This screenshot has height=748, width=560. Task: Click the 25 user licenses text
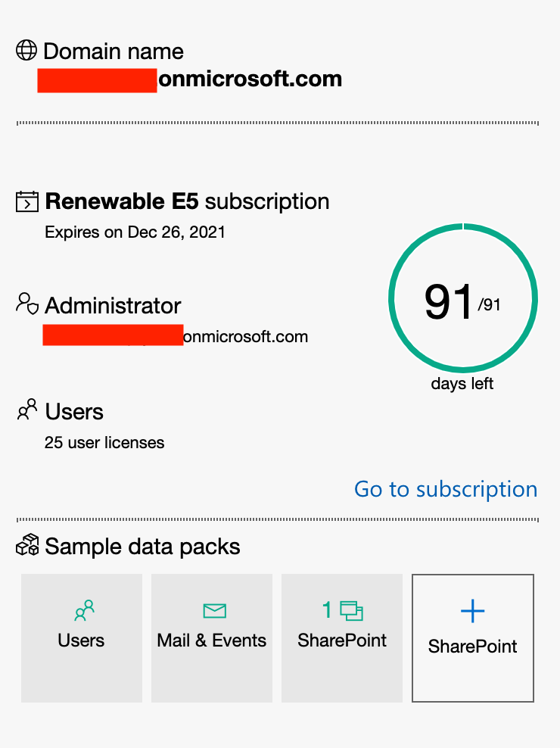104,443
